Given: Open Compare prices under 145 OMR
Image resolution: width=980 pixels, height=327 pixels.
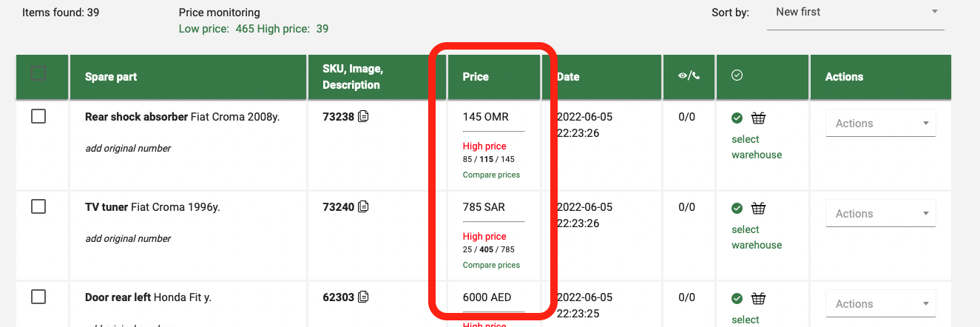Looking at the screenshot, I should point(491,175).
